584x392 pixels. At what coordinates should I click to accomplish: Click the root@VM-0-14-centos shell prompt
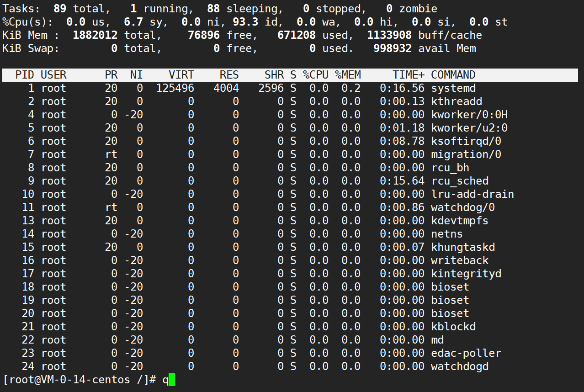tap(80, 380)
